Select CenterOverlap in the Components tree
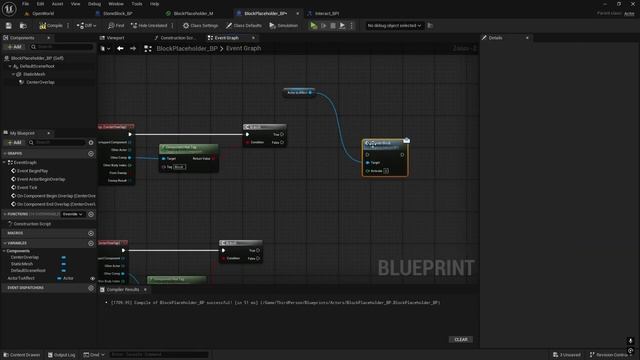 pyautogui.click(x=40, y=82)
